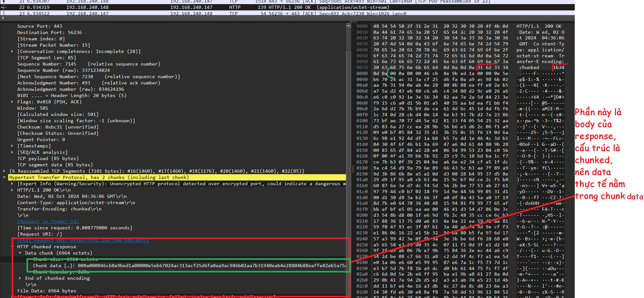Screen dimensions: 644x298
Task: Expand the End of chunked encoding node
Action: pyautogui.click(x=20, y=278)
